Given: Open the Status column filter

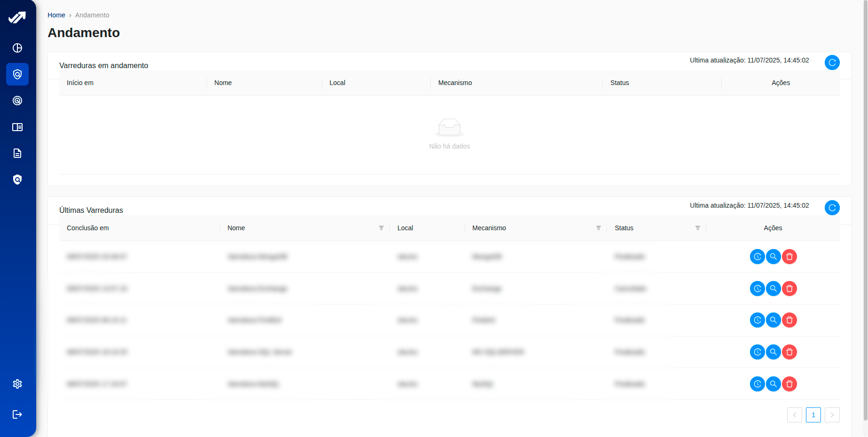Looking at the screenshot, I should [x=698, y=228].
